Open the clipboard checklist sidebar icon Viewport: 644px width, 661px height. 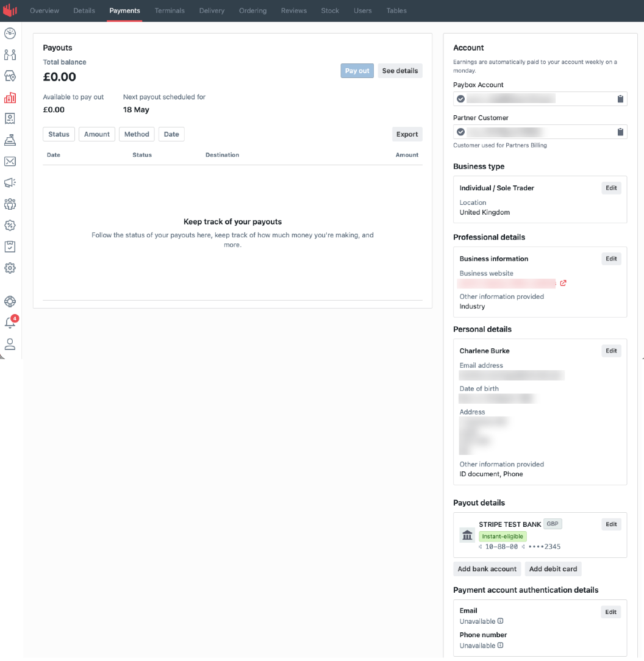click(10, 246)
